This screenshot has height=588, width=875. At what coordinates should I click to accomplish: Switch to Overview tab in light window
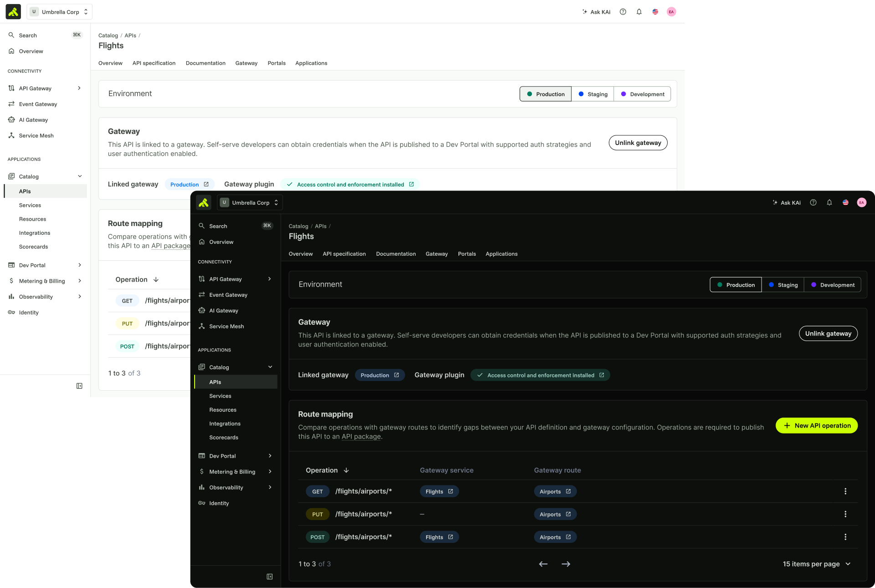(x=110, y=63)
